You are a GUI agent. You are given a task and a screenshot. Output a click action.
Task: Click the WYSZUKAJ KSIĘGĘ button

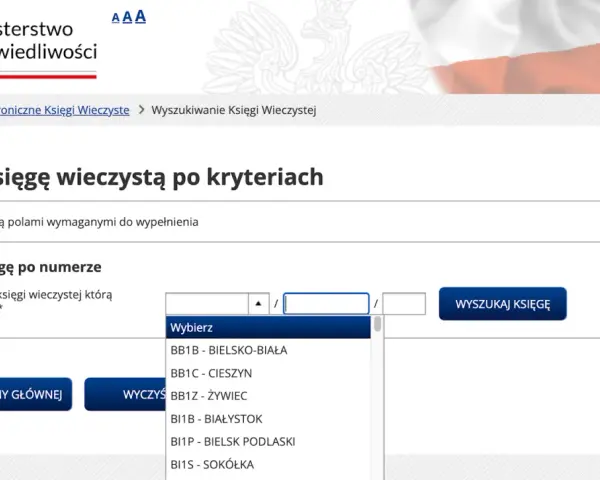tap(502, 304)
